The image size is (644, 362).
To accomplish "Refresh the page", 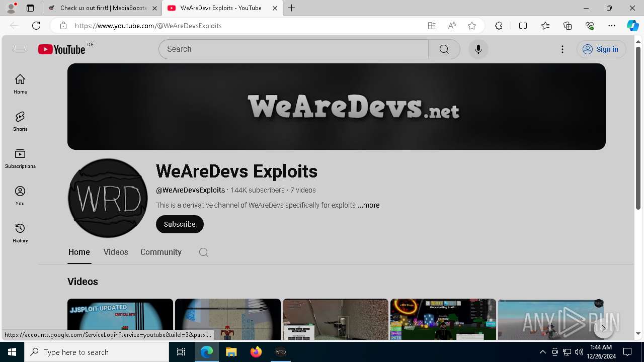I will (36, 26).
